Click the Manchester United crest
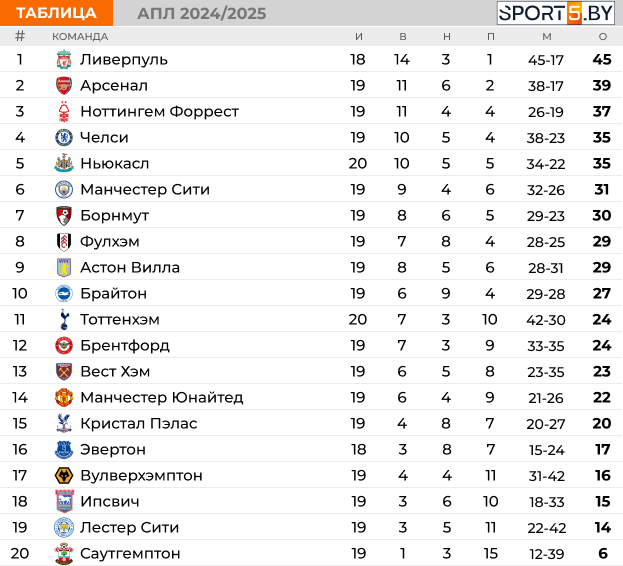 (x=64, y=398)
